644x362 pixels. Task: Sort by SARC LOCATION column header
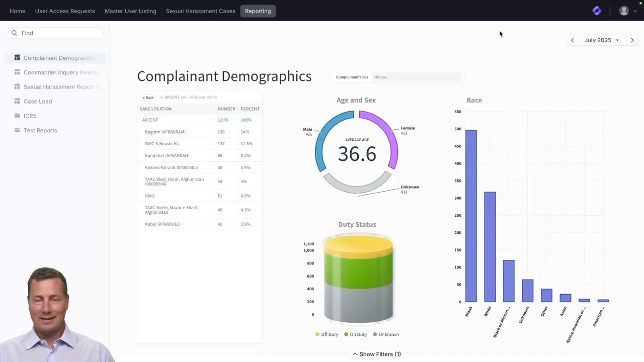click(155, 109)
